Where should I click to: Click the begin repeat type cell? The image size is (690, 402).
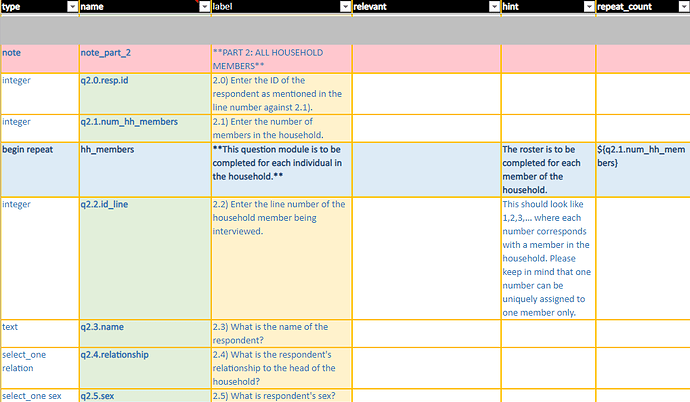39,168
